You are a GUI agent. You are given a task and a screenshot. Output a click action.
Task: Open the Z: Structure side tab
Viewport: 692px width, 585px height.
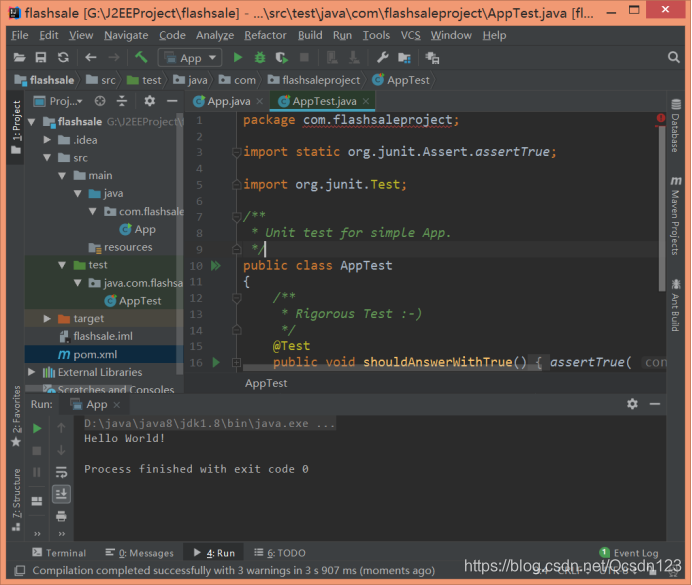pyautogui.click(x=16, y=499)
